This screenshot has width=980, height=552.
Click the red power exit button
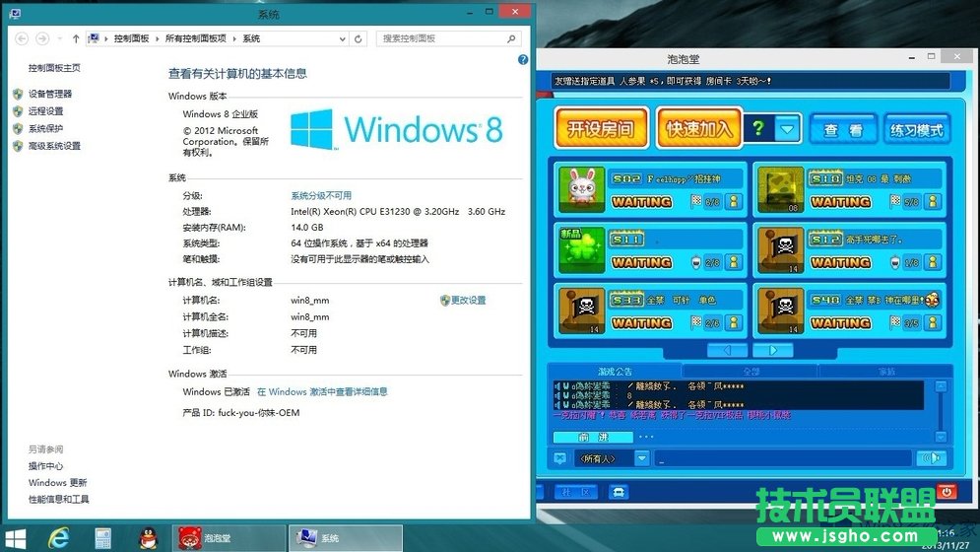(947, 492)
